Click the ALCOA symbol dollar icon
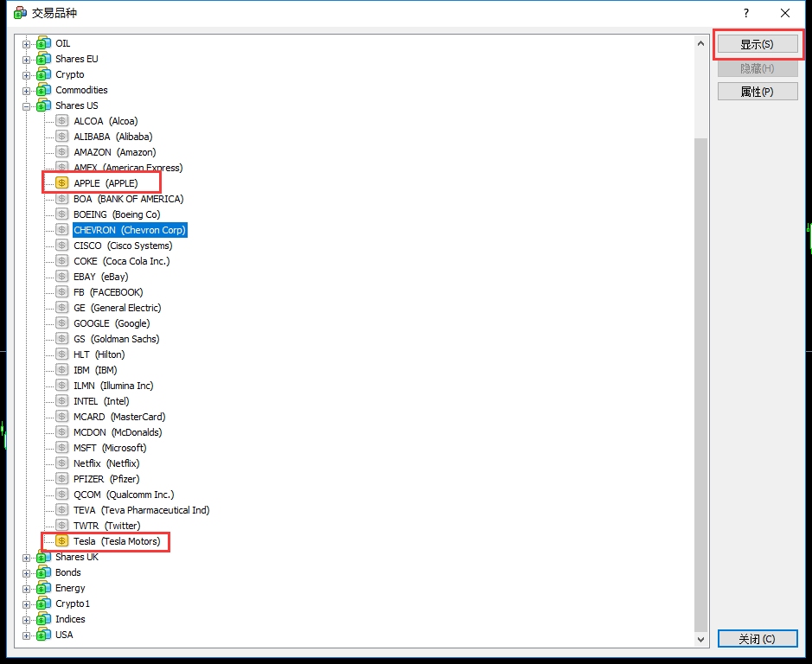This screenshot has height=664, width=812. (62, 121)
